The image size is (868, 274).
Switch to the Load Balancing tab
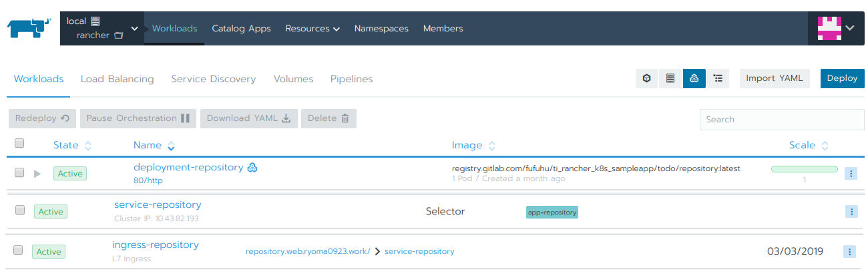[x=118, y=79]
